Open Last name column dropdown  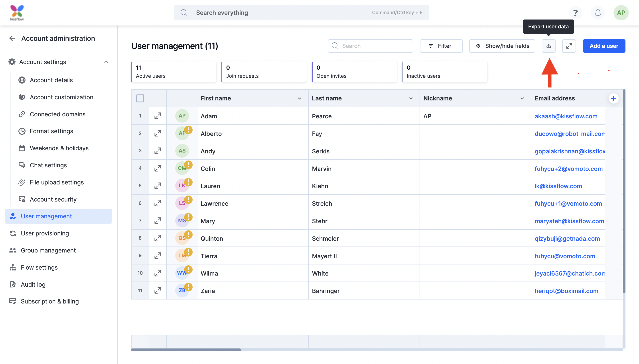click(410, 98)
